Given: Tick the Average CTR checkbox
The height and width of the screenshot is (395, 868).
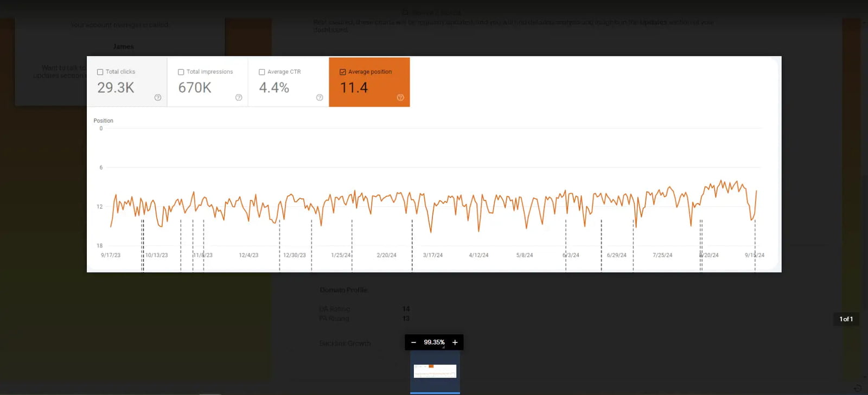Looking at the screenshot, I should pos(262,72).
